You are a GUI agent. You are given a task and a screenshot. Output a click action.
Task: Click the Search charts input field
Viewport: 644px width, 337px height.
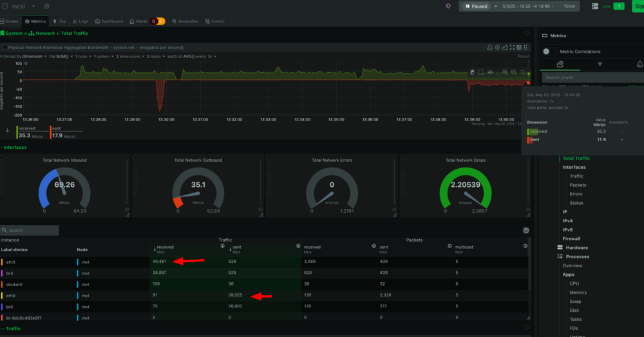(593, 77)
